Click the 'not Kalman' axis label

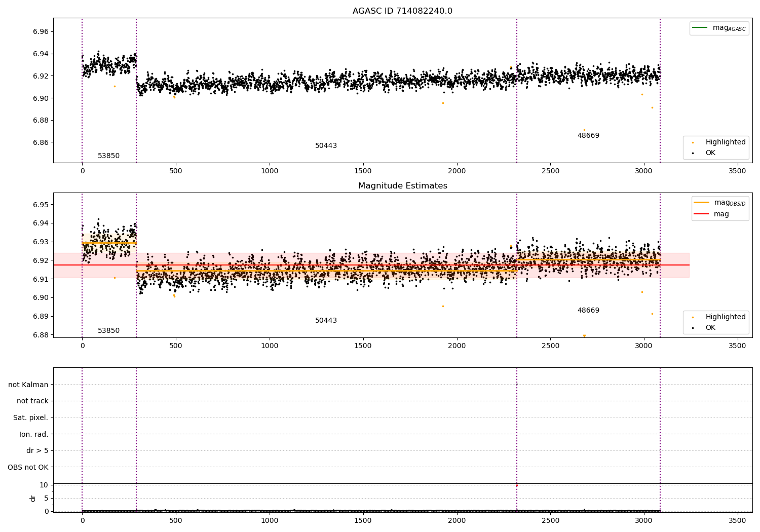point(28,385)
